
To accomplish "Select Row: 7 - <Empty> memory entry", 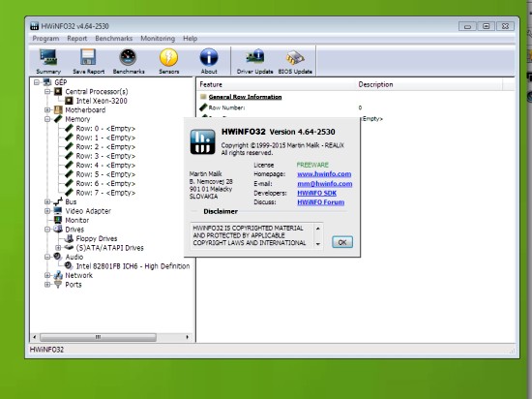I will click(x=105, y=193).
